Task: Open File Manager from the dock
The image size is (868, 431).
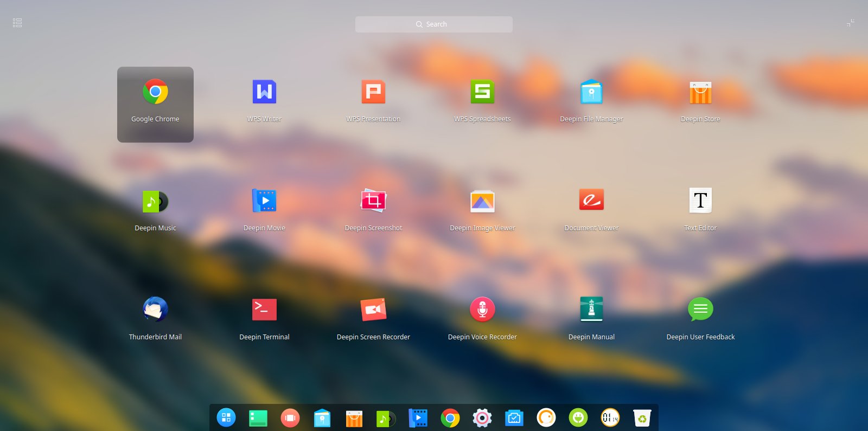Action: point(322,418)
